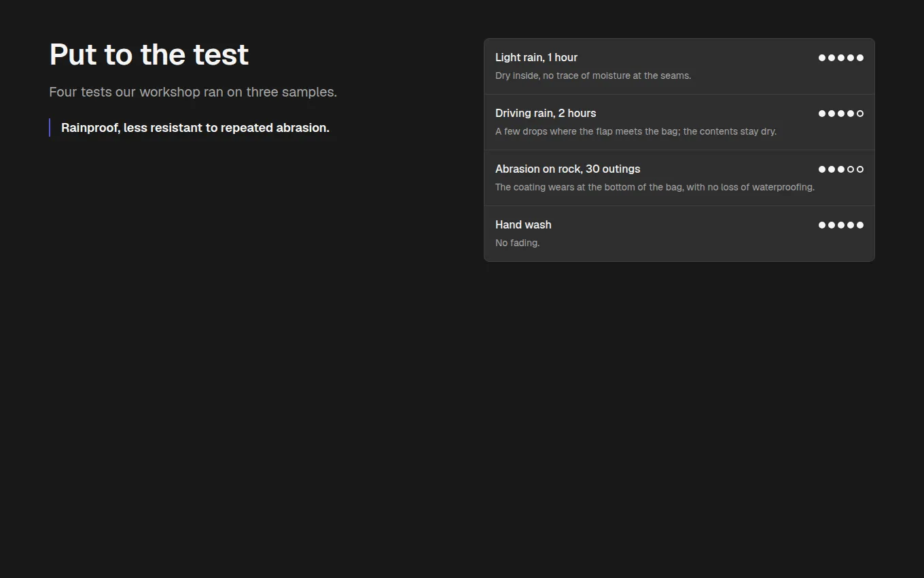Click the 'Dry inside, no trace of moisture' description
The width and height of the screenshot is (924, 578).
(593, 75)
